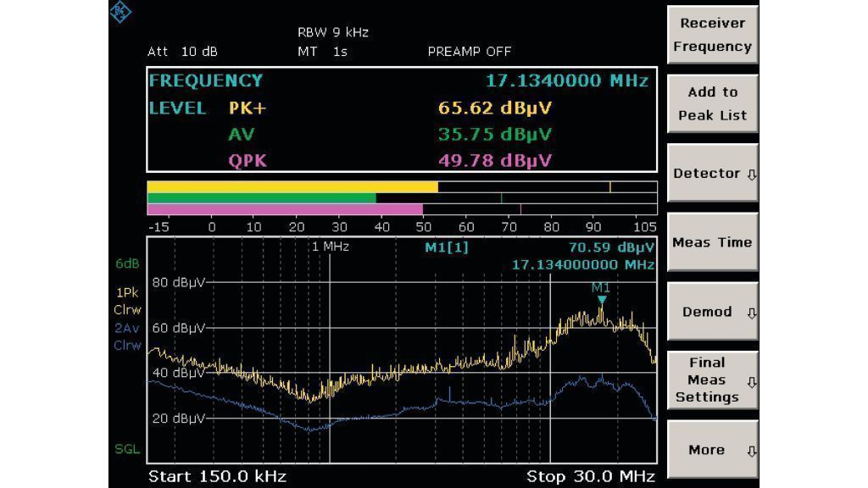Click the yellow PK+ level bargraph

(292, 186)
